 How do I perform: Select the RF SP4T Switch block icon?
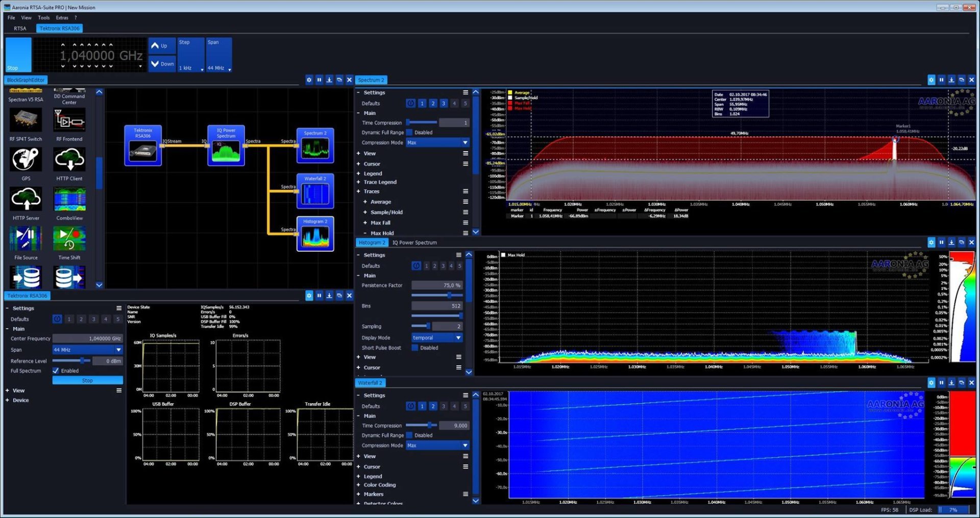(x=26, y=120)
